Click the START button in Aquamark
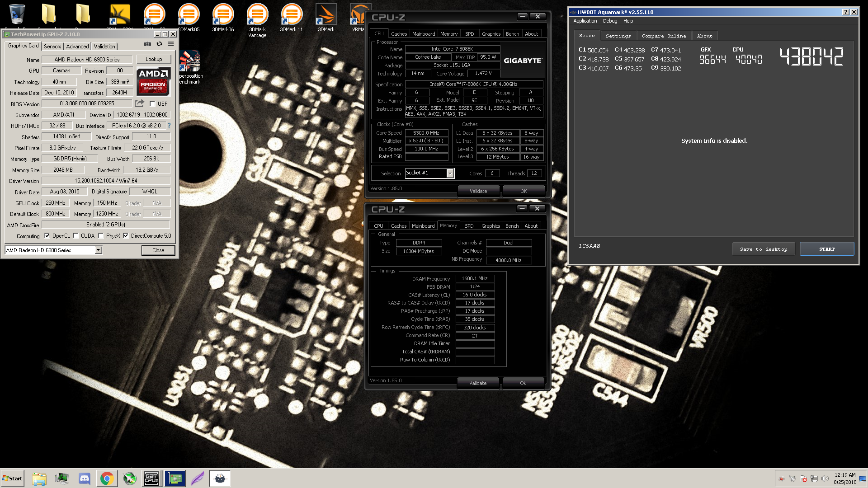The height and width of the screenshot is (488, 868). (x=827, y=249)
